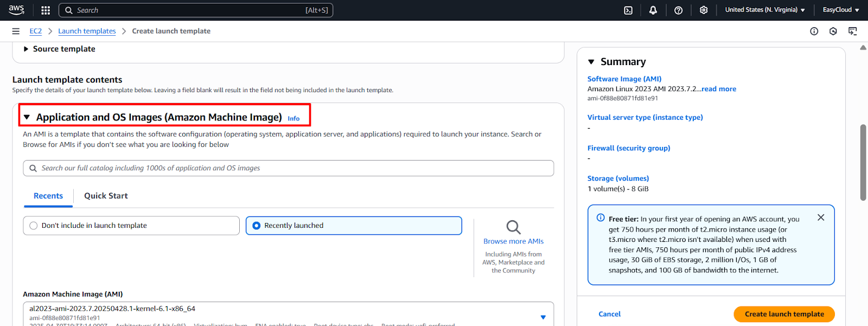The height and width of the screenshot is (326, 868).
Task: Click the far-right screen icon below the header
Action: [x=853, y=31]
